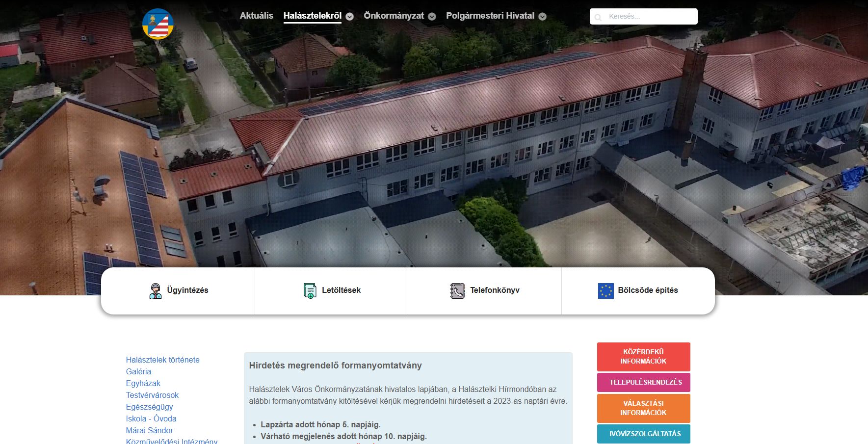This screenshot has height=444, width=868.
Task: Click the Ügyintézés customer service icon
Action: coord(155,291)
